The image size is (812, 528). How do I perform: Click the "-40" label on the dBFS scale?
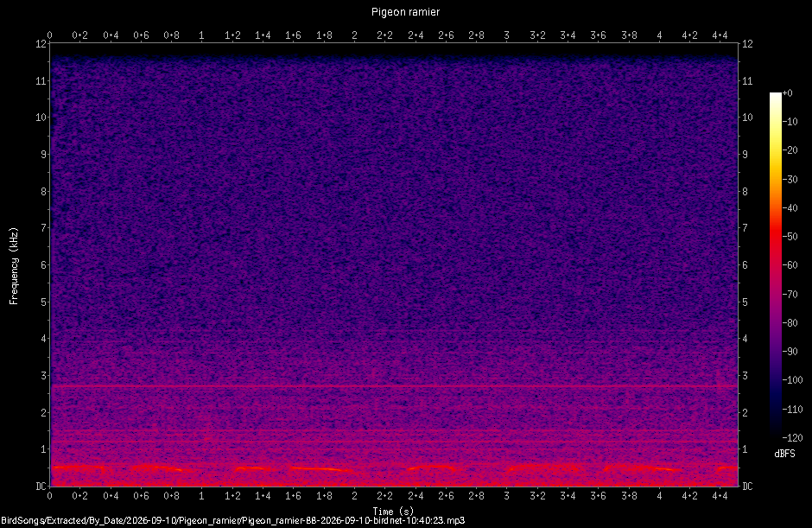[790, 207]
